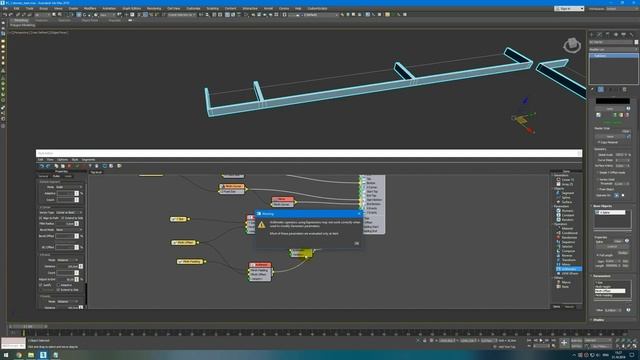
Task: Select the Macro item under Others
Action: (565, 282)
